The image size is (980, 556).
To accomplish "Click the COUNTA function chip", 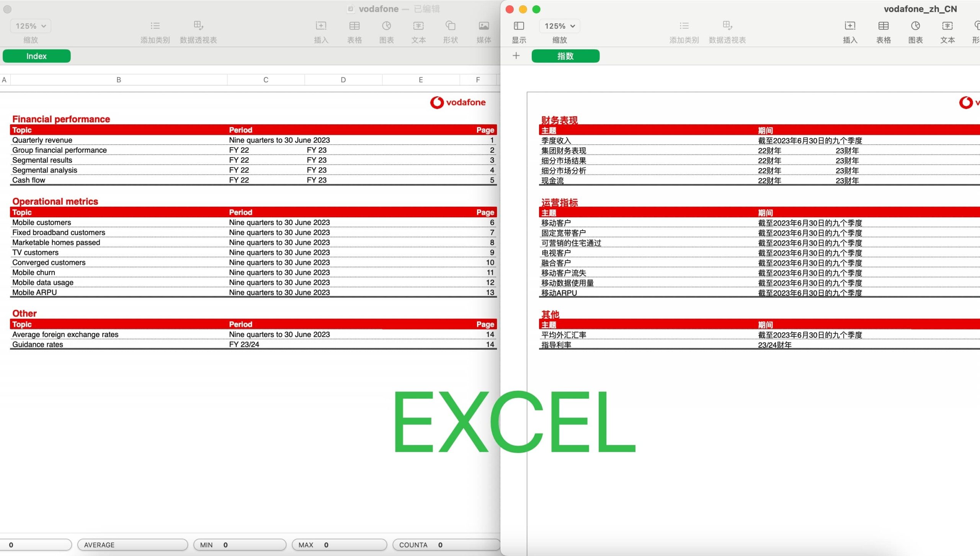I will pos(446,545).
